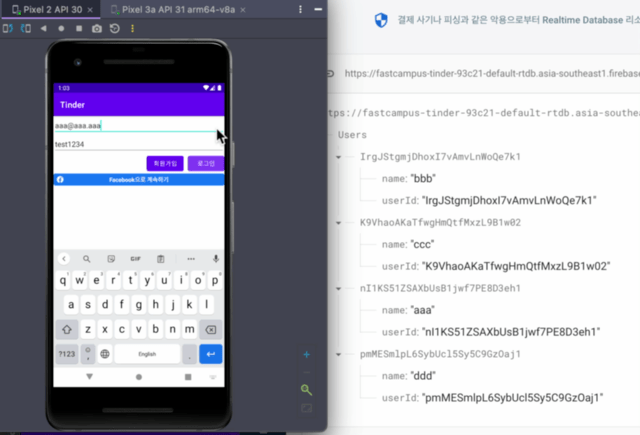The width and height of the screenshot is (640, 435).
Task: Tap keyboard backspace delete key
Action: [211, 329]
